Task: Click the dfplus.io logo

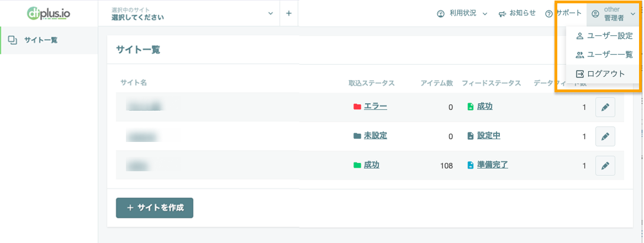Action: coord(49,14)
